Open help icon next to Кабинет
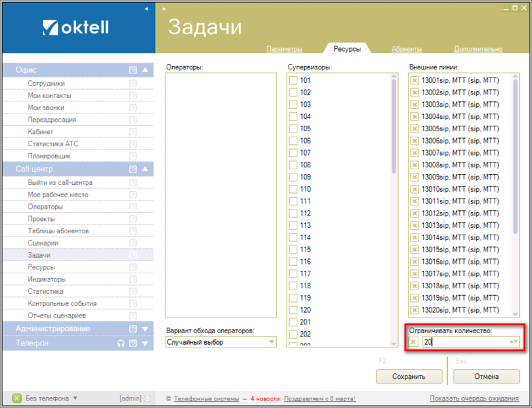Image resolution: width=532 pixels, height=408 pixels. [x=133, y=132]
